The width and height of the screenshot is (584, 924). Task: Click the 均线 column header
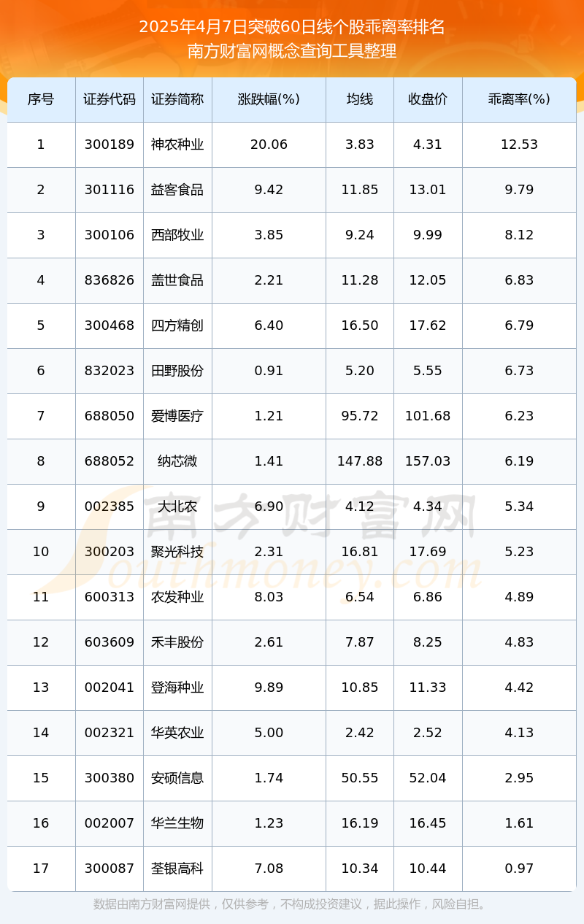tap(360, 99)
